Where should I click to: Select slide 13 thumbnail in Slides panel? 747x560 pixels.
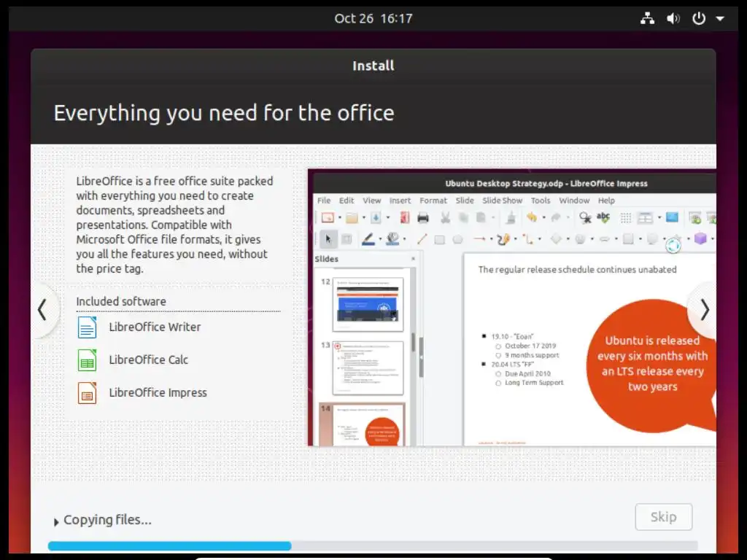368,367
